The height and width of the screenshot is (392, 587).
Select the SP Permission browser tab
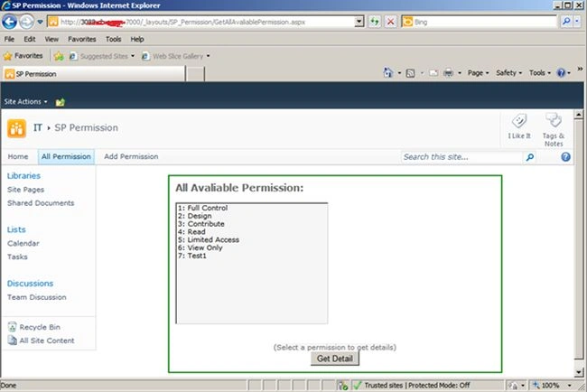pos(94,74)
